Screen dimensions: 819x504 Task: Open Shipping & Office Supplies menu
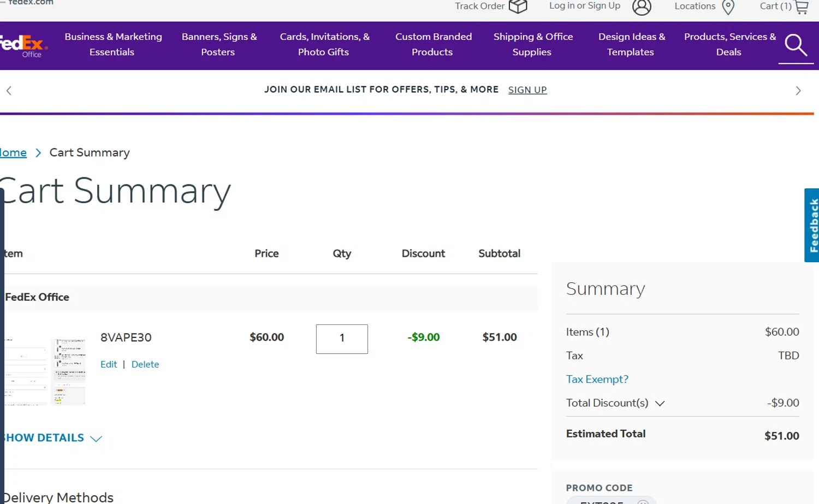pos(533,44)
